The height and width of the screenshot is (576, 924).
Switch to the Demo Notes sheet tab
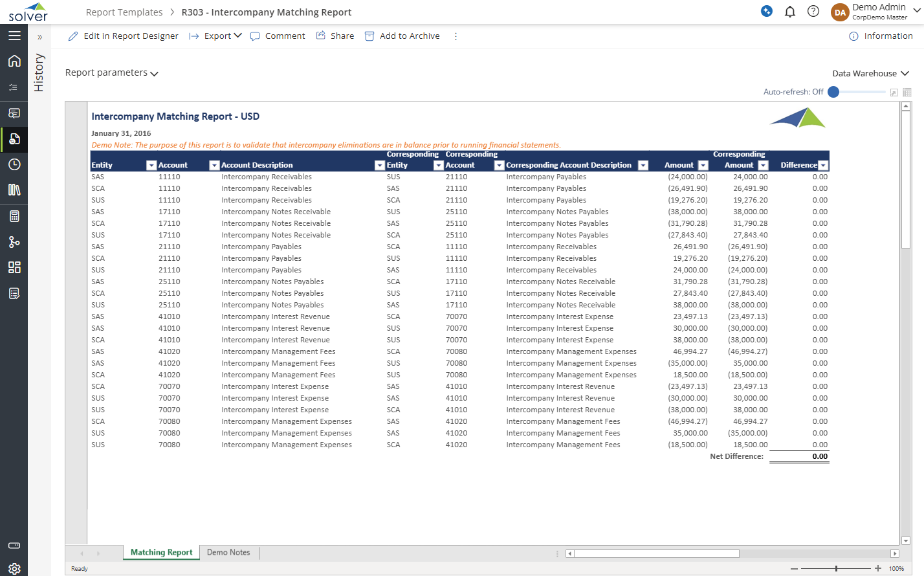(228, 553)
